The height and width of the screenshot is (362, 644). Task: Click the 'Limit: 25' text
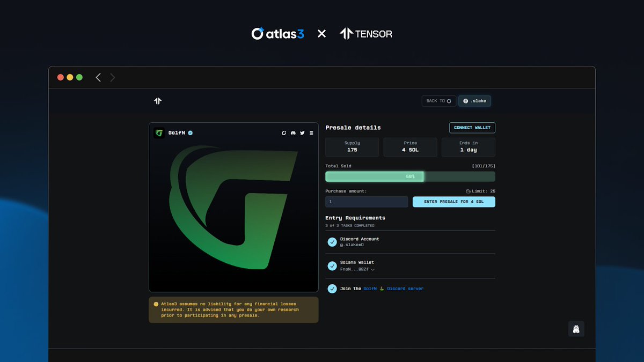pos(484,191)
